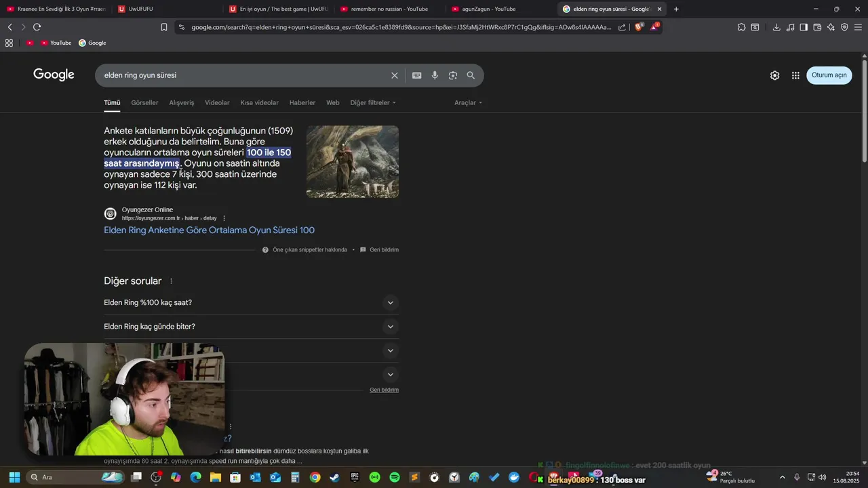Clear the search box with the X icon
The height and width of the screenshot is (488, 868).
tap(395, 75)
